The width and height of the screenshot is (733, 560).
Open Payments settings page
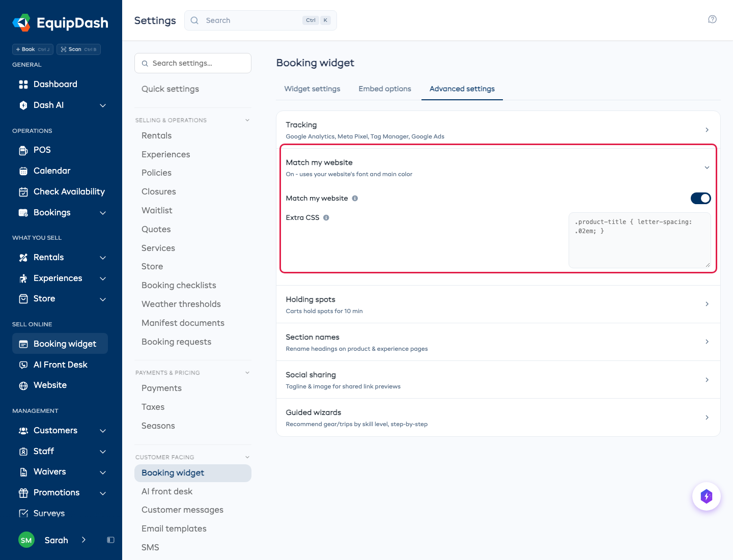point(161,388)
